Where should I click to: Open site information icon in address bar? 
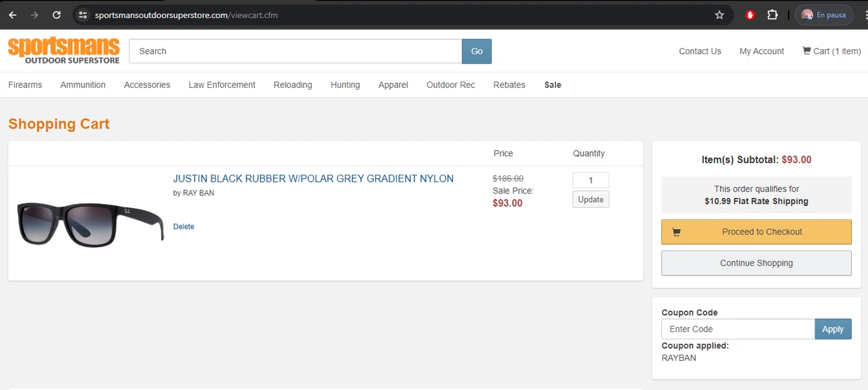(x=83, y=15)
